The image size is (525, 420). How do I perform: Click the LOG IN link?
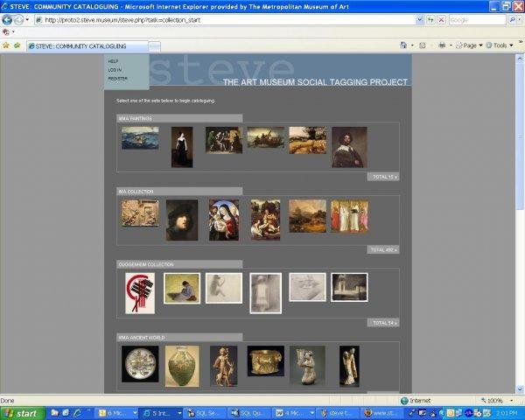pos(115,70)
